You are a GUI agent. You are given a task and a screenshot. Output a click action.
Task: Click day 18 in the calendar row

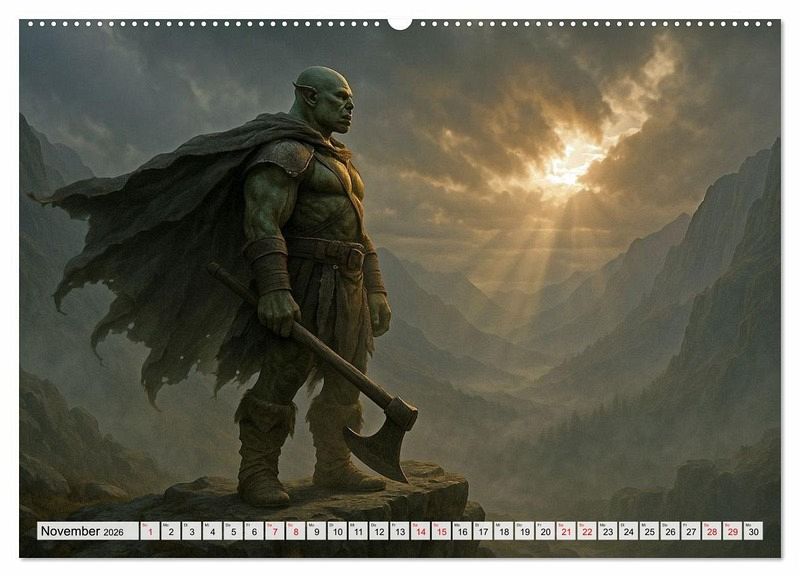pyautogui.click(x=503, y=532)
